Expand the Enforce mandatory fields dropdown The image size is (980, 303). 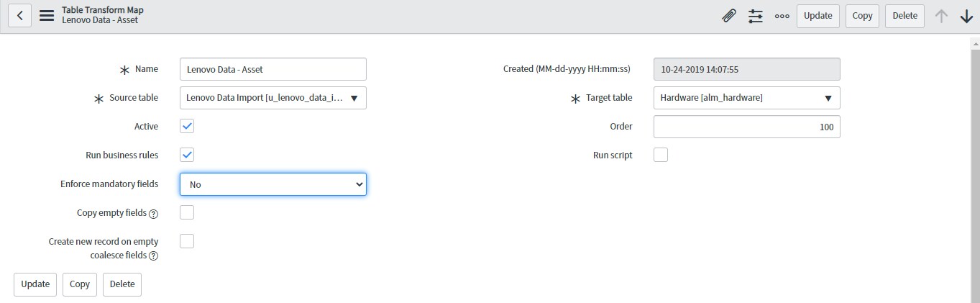[x=273, y=184]
